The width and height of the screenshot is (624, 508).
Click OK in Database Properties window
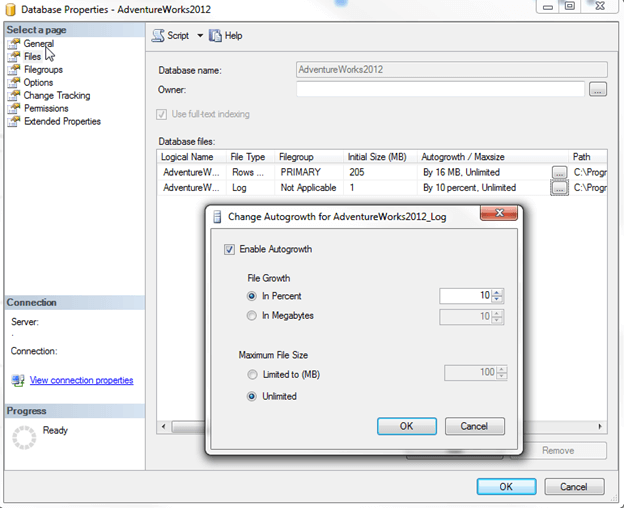506,487
